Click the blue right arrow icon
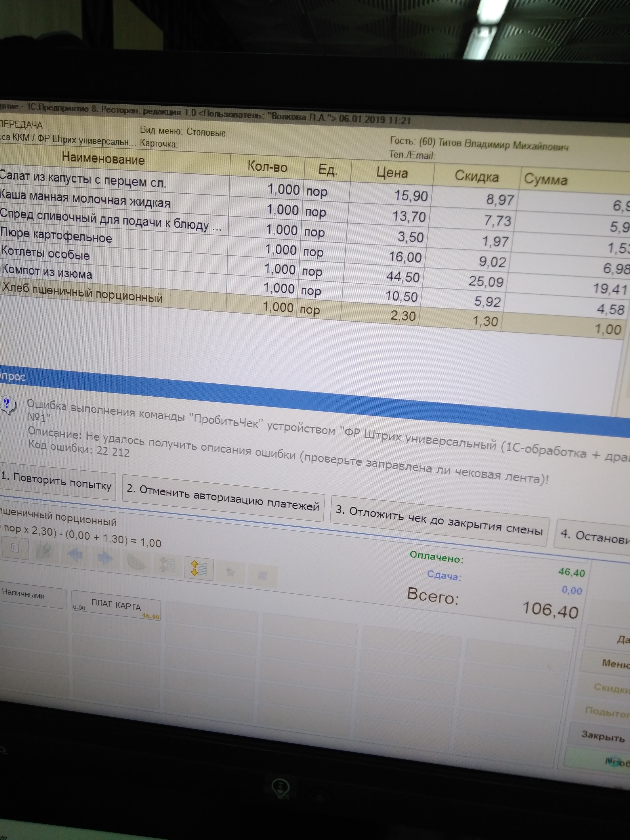Screen dimensions: 630x840 click(x=105, y=558)
